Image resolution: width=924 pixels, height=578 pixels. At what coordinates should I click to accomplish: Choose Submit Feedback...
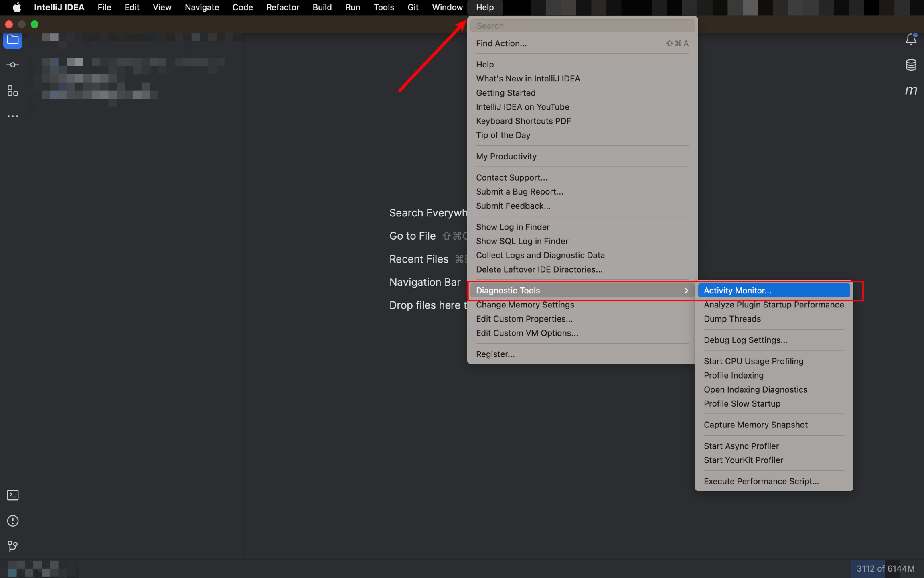(x=582, y=206)
